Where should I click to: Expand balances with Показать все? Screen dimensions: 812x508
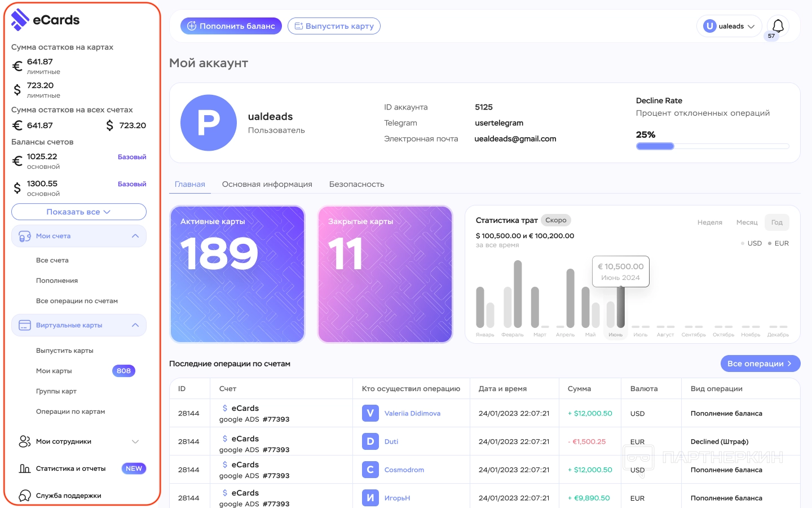tap(78, 212)
